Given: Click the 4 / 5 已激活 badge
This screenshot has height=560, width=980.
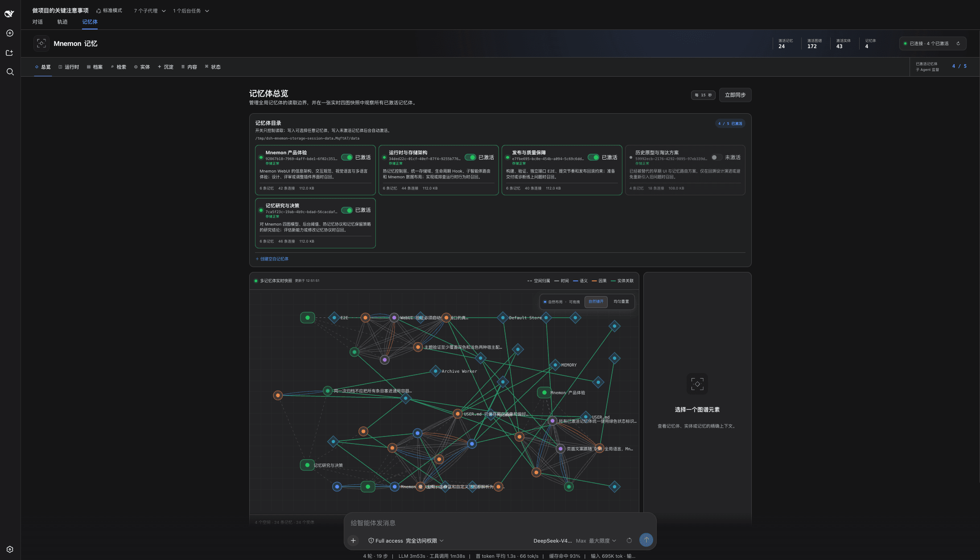Looking at the screenshot, I should click(x=730, y=124).
